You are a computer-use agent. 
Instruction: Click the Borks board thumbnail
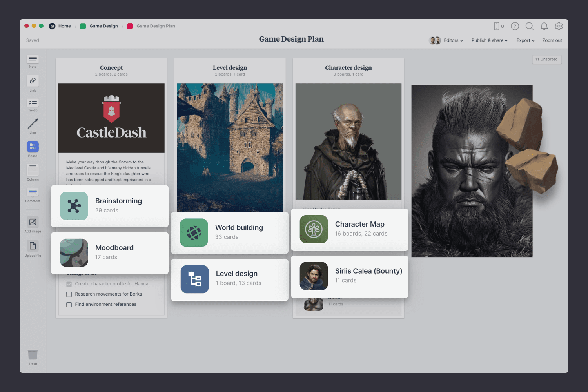click(314, 304)
